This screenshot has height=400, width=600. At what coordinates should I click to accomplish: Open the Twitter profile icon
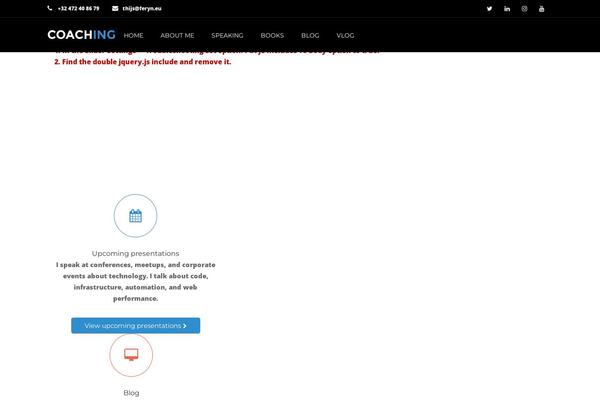click(489, 9)
